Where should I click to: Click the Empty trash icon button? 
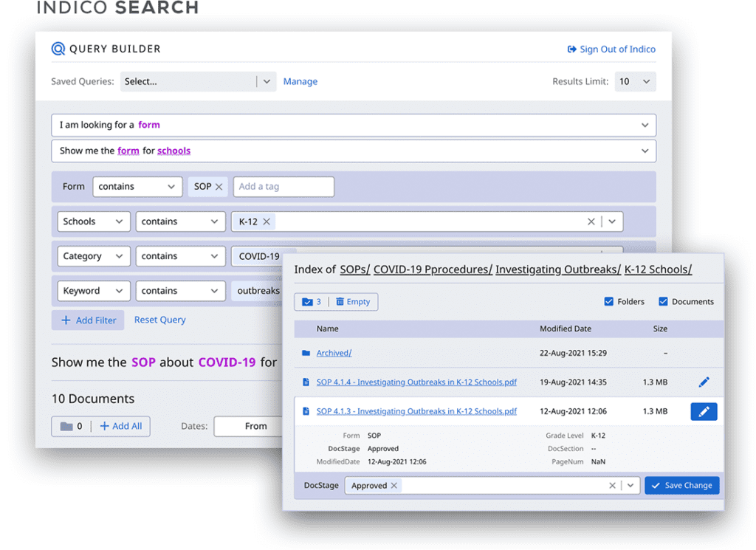pos(353,302)
